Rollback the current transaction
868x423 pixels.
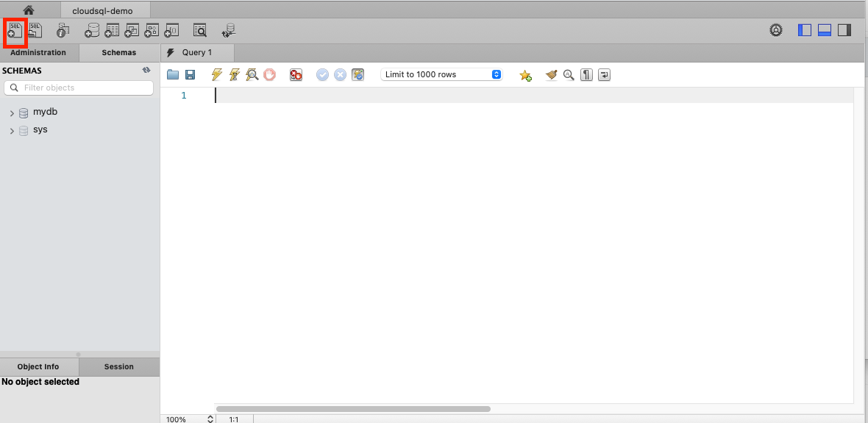pyautogui.click(x=340, y=75)
